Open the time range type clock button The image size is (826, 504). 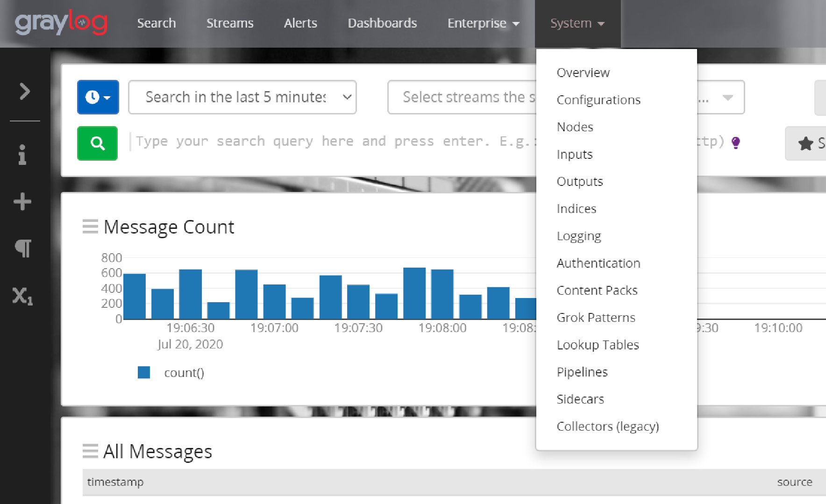98,97
